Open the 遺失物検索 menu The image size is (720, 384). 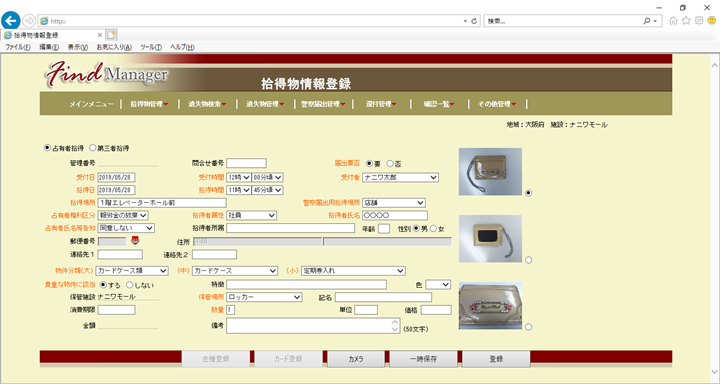coord(207,104)
